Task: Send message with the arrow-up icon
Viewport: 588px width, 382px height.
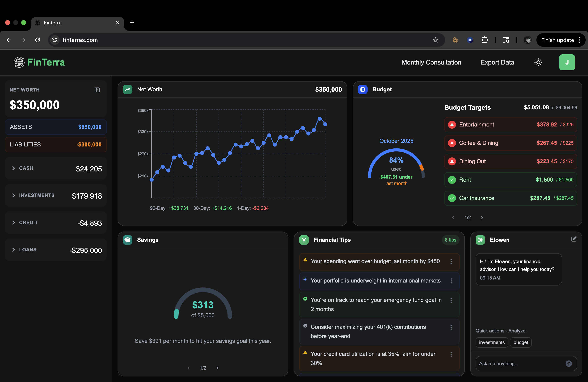Action: point(568,363)
